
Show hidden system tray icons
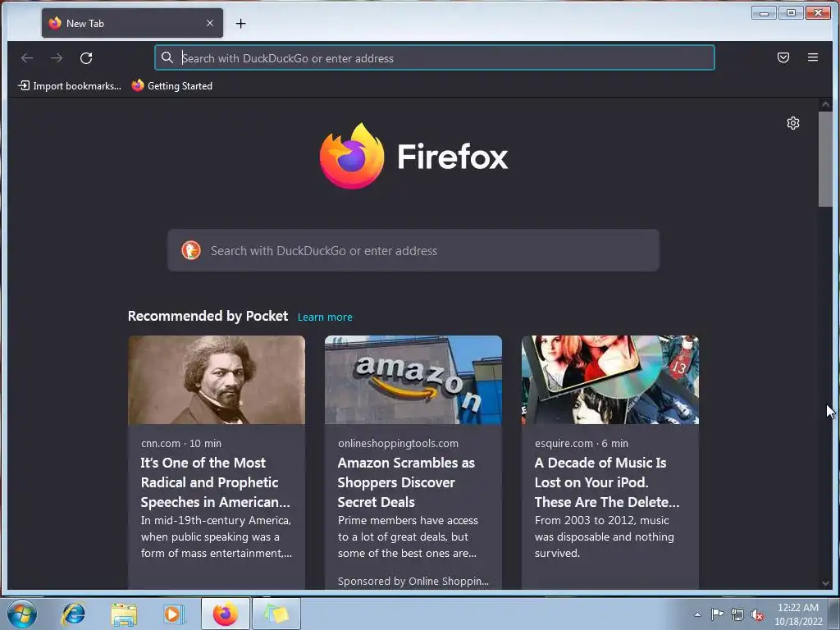[697, 615]
